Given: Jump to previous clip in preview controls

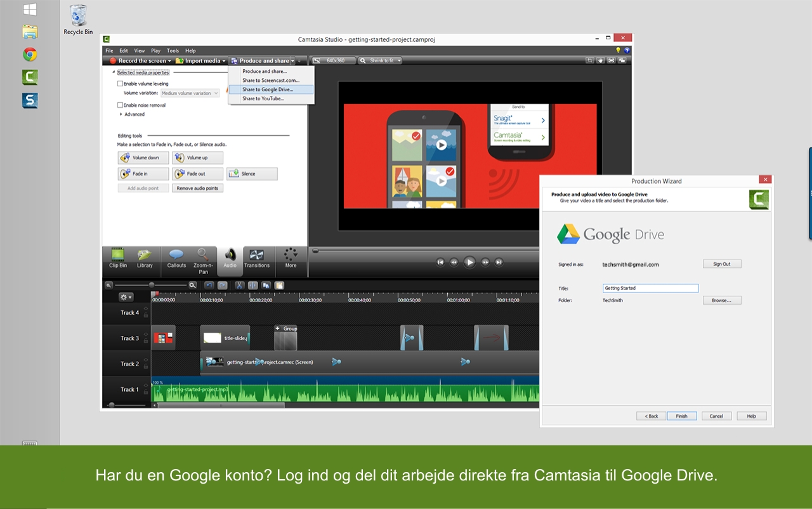Looking at the screenshot, I should click(440, 261).
